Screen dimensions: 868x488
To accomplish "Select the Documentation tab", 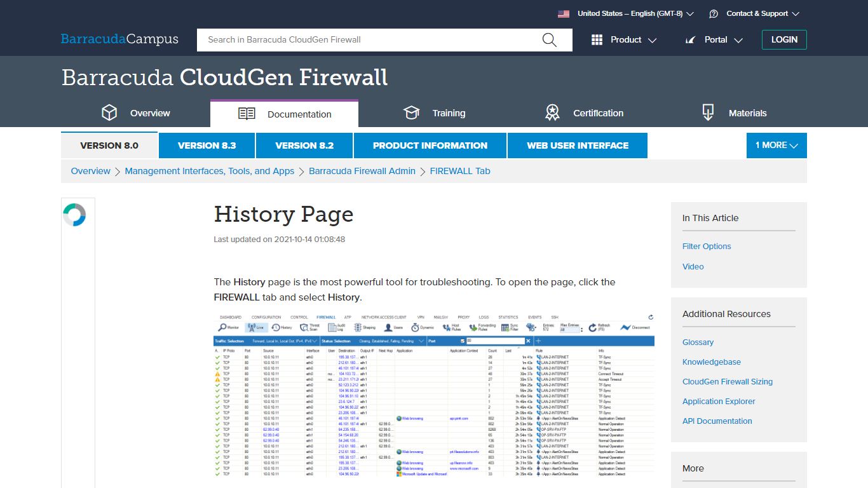I will [x=284, y=114].
